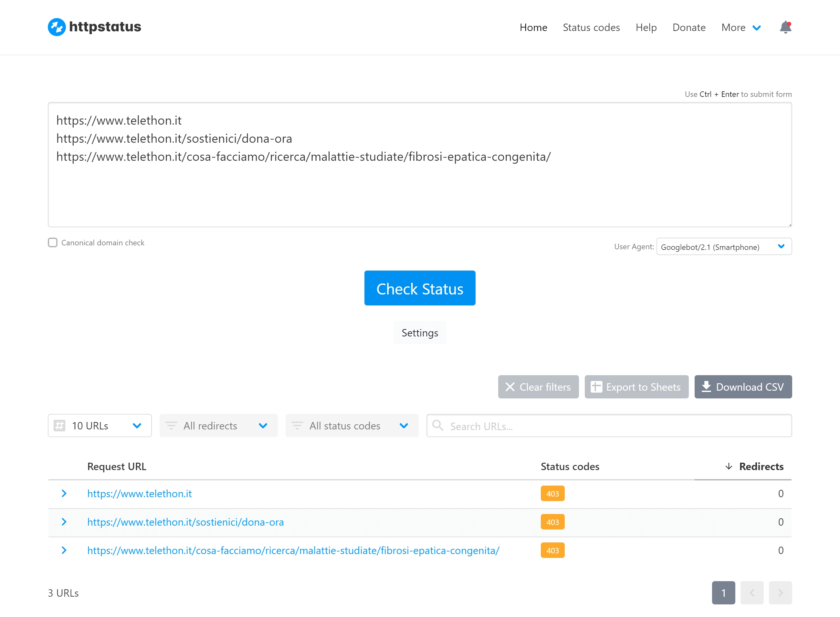Click the filter icon beside All redirects
The width and height of the screenshot is (840, 617).
[x=171, y=426]
